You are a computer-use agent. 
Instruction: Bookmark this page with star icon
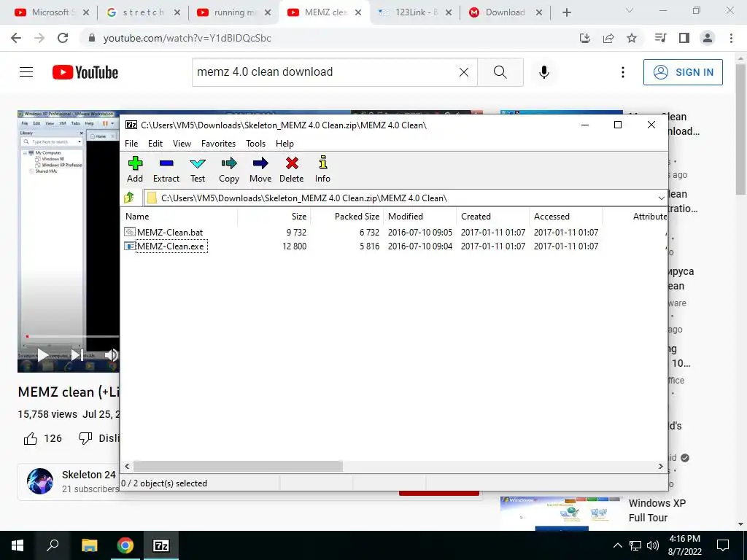632,38
